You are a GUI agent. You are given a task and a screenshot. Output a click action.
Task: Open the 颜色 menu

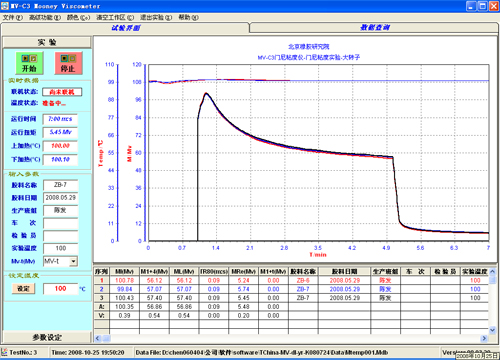click(78, 17)
